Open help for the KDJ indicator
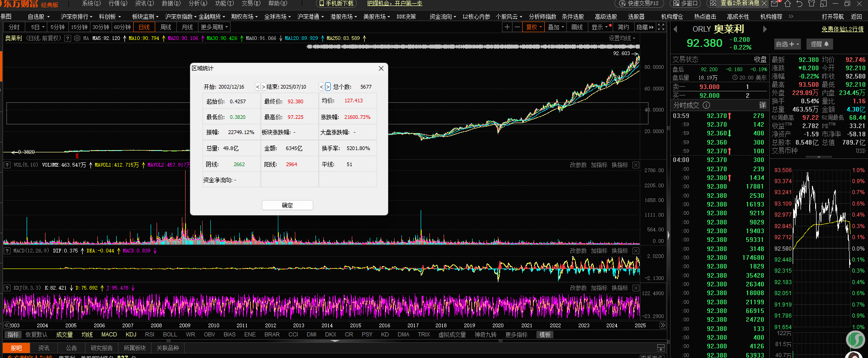The width and height of the screenshot is (868, 358). click(7, 288)
